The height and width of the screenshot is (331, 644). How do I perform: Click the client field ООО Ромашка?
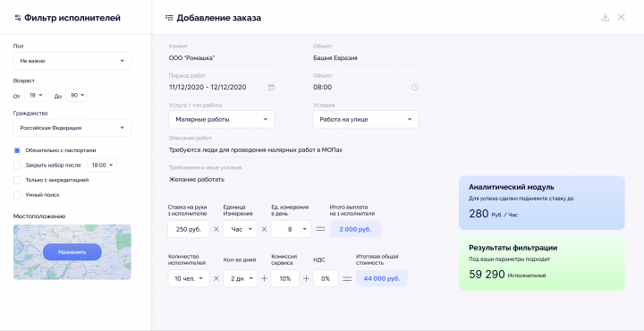click(x=222, y=58)
